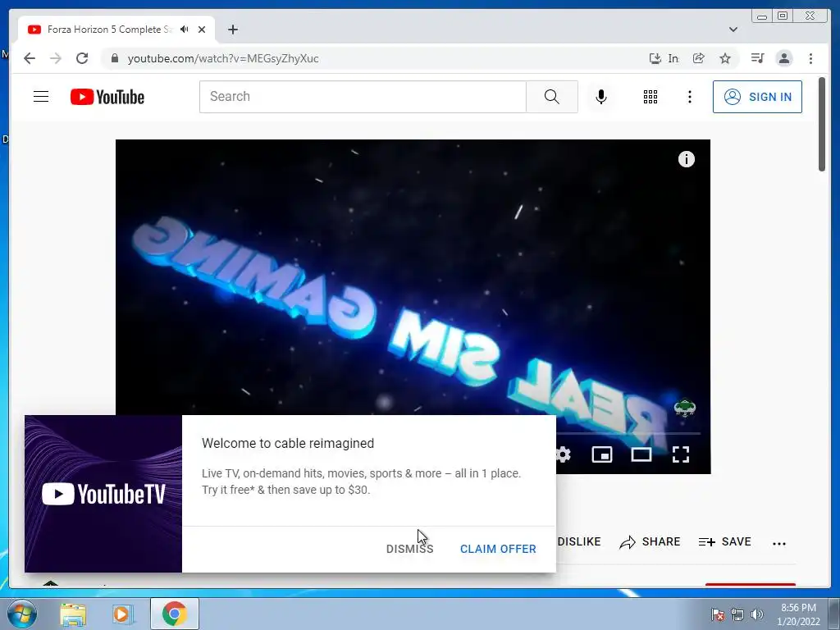Image resolution: width=840 pixels, height=630 pixels.
Task: Open Windows Explorer from taskbar
Action: tap(73, 614)
